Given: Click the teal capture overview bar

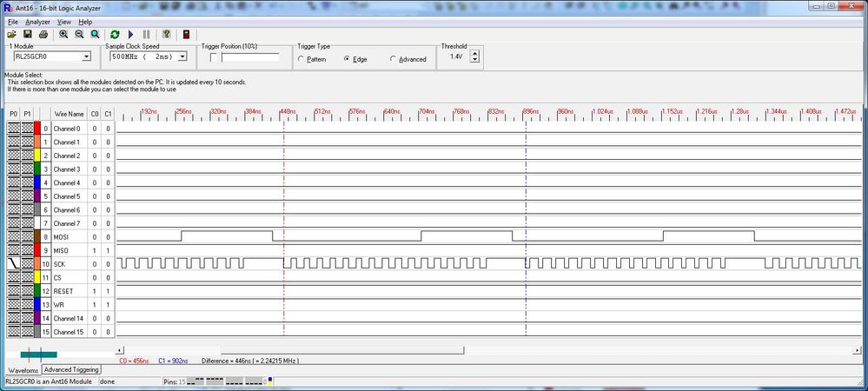Looking at the screenshot, I should tap(39, 355).
